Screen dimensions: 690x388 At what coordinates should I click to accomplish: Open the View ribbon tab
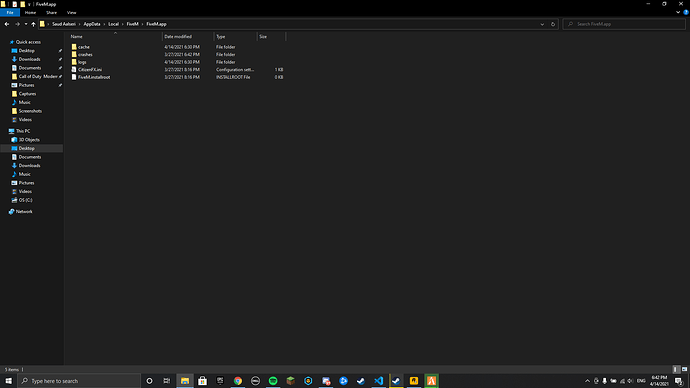click(x=71, y=13)
